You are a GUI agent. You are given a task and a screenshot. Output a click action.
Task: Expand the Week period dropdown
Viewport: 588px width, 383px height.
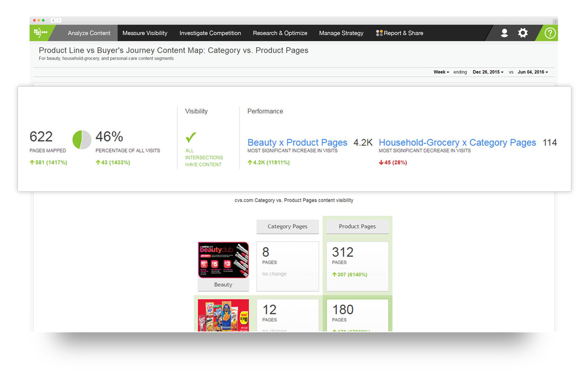441,72
